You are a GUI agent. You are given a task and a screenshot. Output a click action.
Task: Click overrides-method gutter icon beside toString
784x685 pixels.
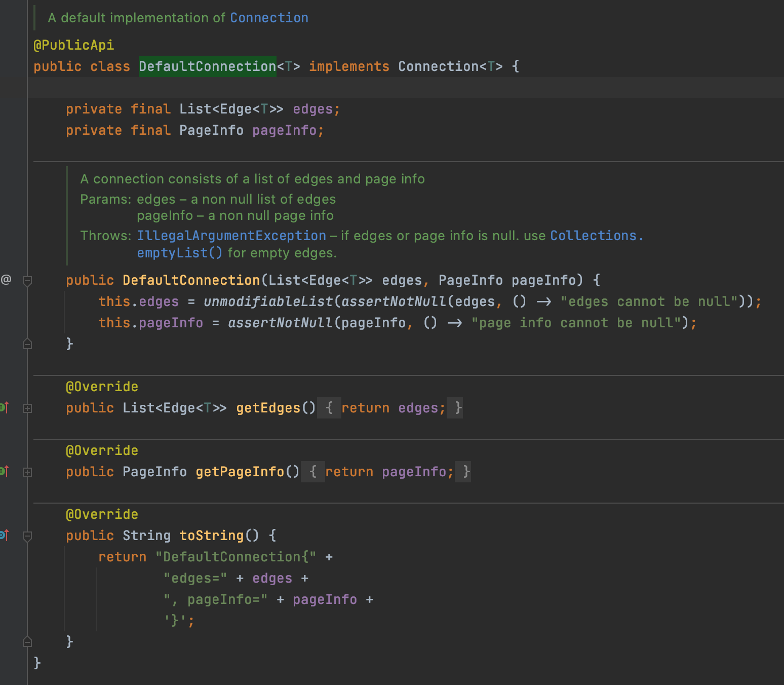pyautogui.click(x=4, y=535)
